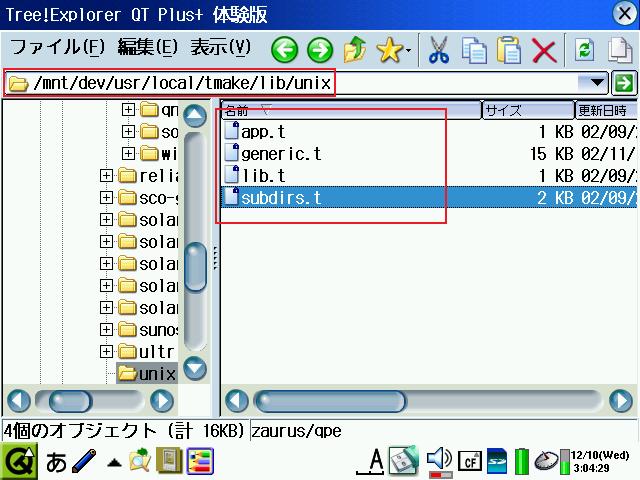Click tree vertical scrollbar thumb
640x480 pixels.
tap(196, 266)
